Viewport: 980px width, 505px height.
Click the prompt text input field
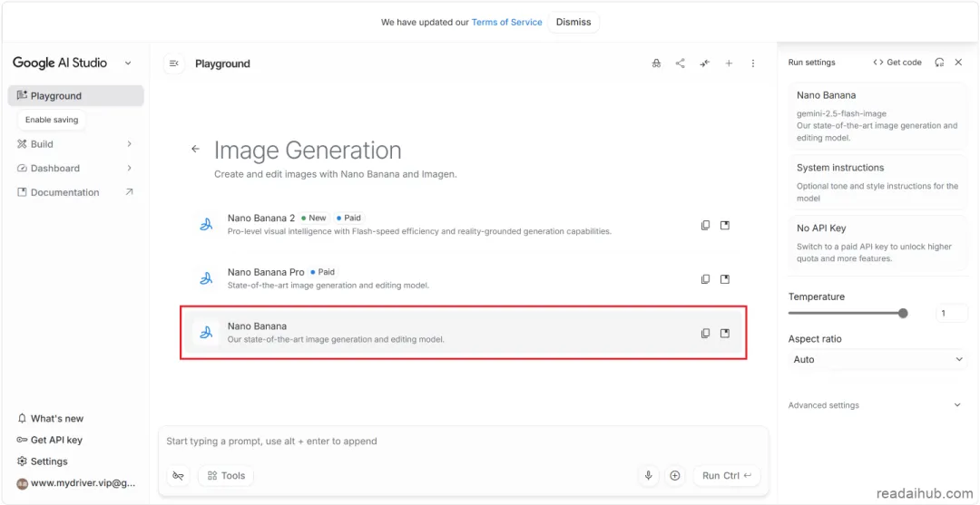pyautogui.click(x=463, y=442)
